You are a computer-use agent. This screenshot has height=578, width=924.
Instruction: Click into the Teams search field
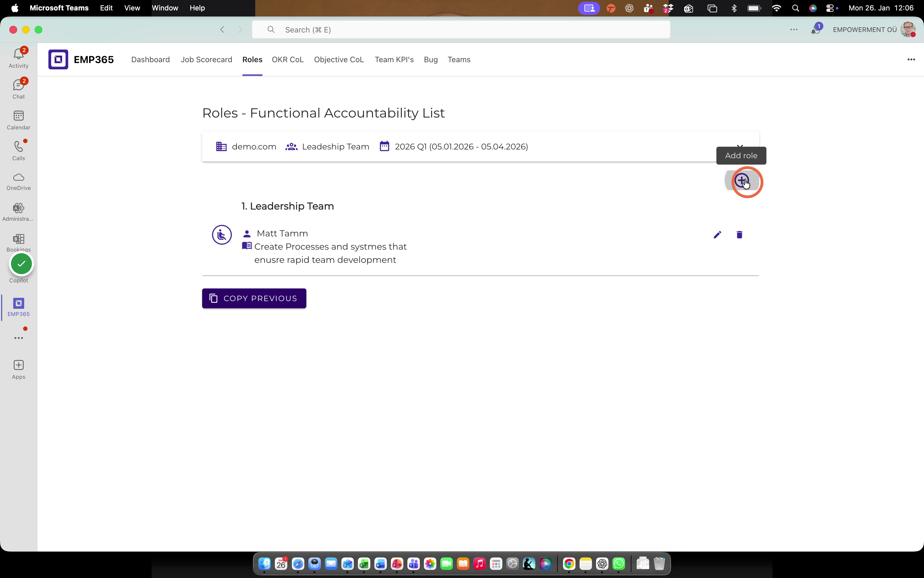tap(461, 29)
